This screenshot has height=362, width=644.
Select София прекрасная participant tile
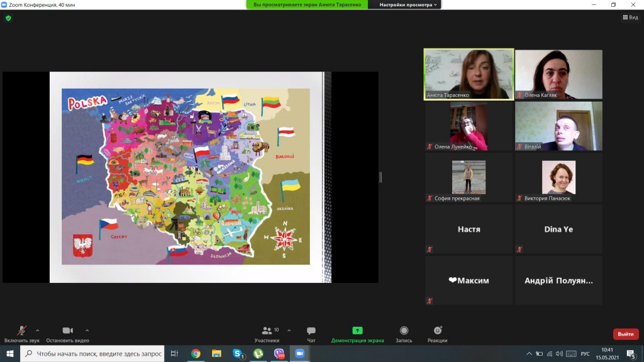point(469,178)
